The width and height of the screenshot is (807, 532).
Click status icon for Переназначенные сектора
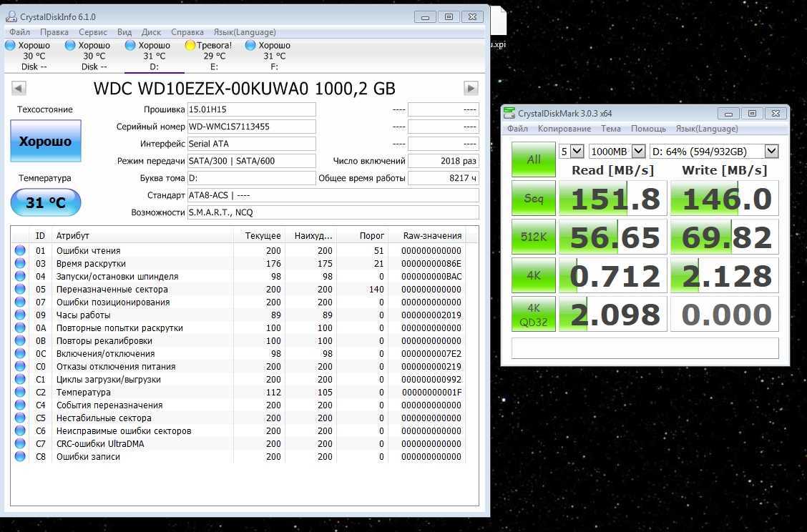click(20, 289)
